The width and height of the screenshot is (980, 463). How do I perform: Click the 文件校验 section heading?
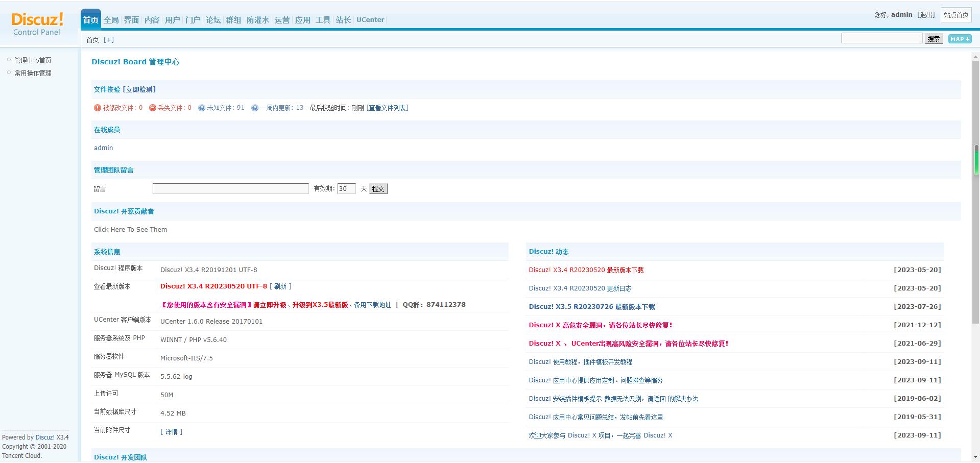(107, 89)
